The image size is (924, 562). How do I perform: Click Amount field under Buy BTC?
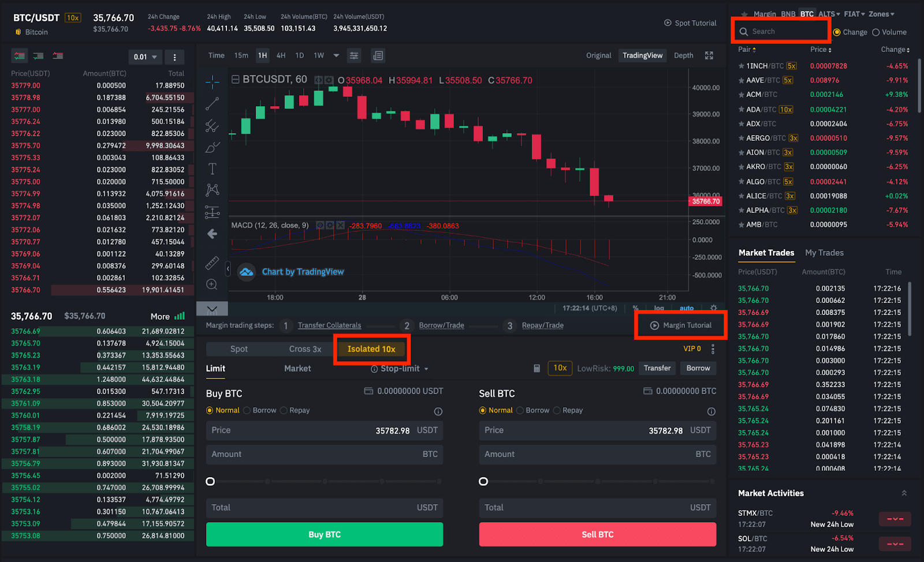(325, 455)
